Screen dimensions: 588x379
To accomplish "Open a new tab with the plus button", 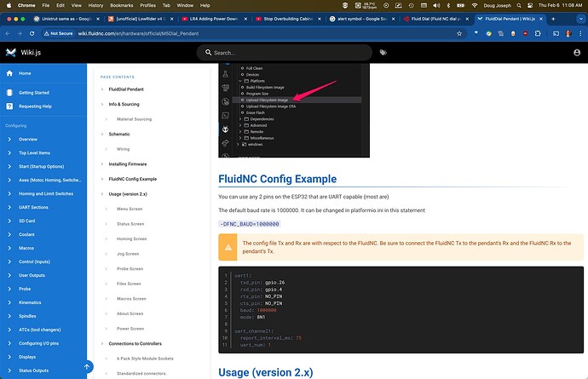I will tap(553, 19).
